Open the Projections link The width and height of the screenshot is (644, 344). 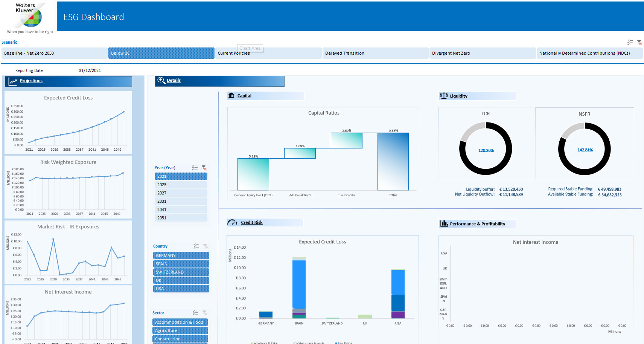31,81
